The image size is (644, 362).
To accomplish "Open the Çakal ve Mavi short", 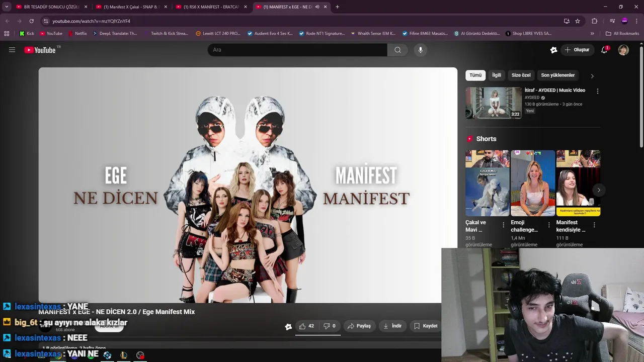I will coord(487,183).
